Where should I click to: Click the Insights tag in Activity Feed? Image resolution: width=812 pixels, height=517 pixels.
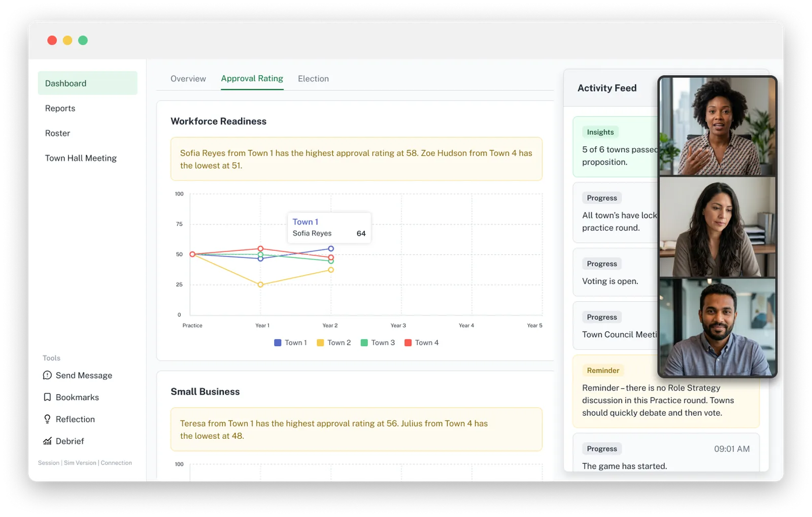pyautogui.click(x=600, y=132)
